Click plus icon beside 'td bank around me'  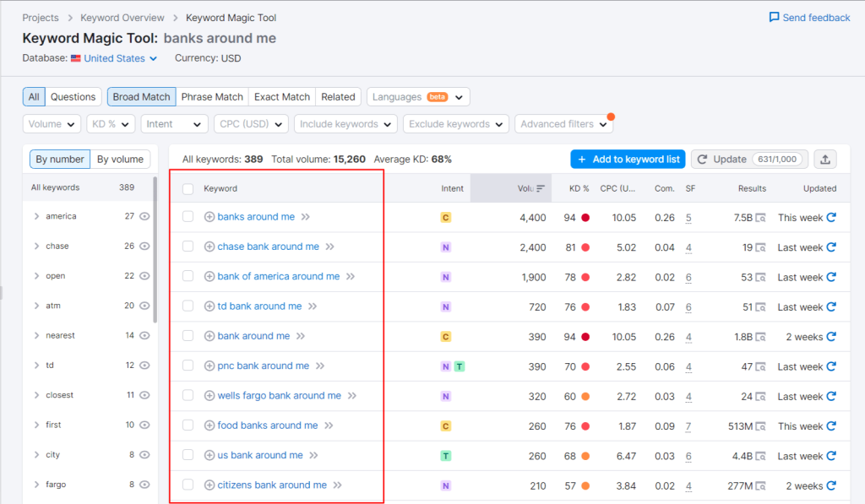point(209,306)
